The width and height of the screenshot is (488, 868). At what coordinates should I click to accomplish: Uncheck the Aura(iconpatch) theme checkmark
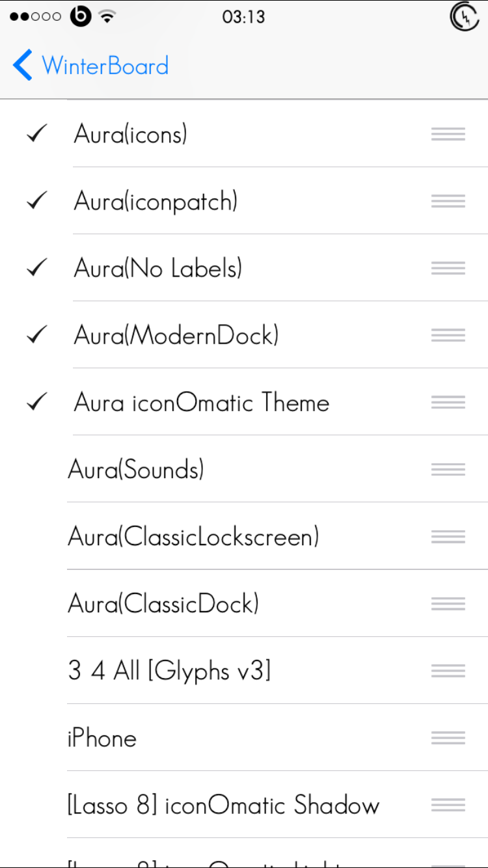37,201
